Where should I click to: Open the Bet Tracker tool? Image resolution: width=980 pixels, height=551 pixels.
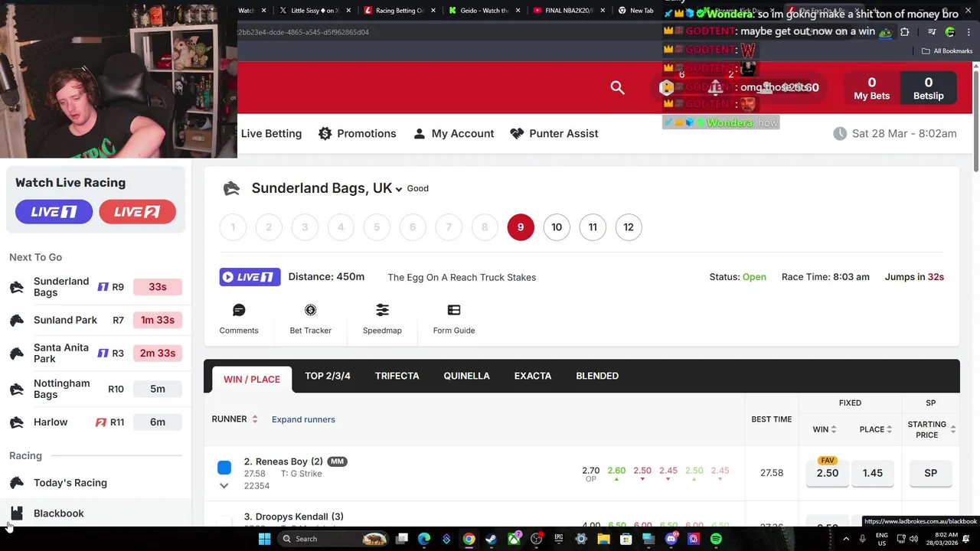(310, 319)
